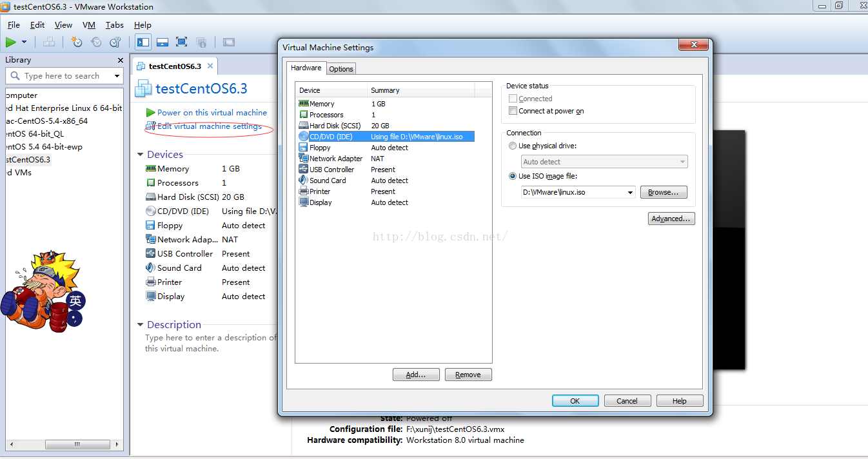
Task: Select the Use physical drive radio button
Action: [513, 146]
